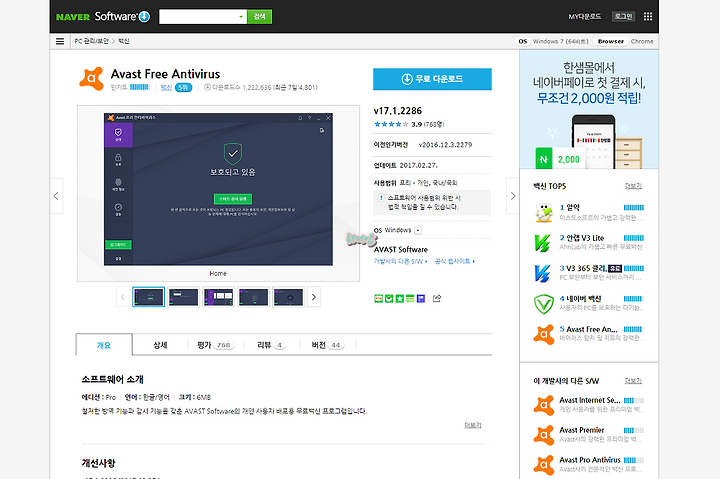The image size is (720, 479).
Task: Go to next screenshot thumbnails
Action: coord(314,297)
